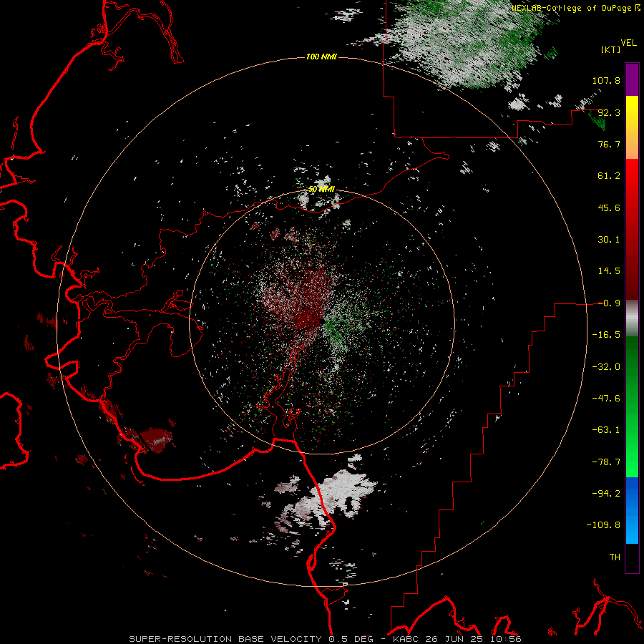Viewport: 644px width, 644px height.
Task: Click the [KT] units label
Action: (x=611, y=49)
